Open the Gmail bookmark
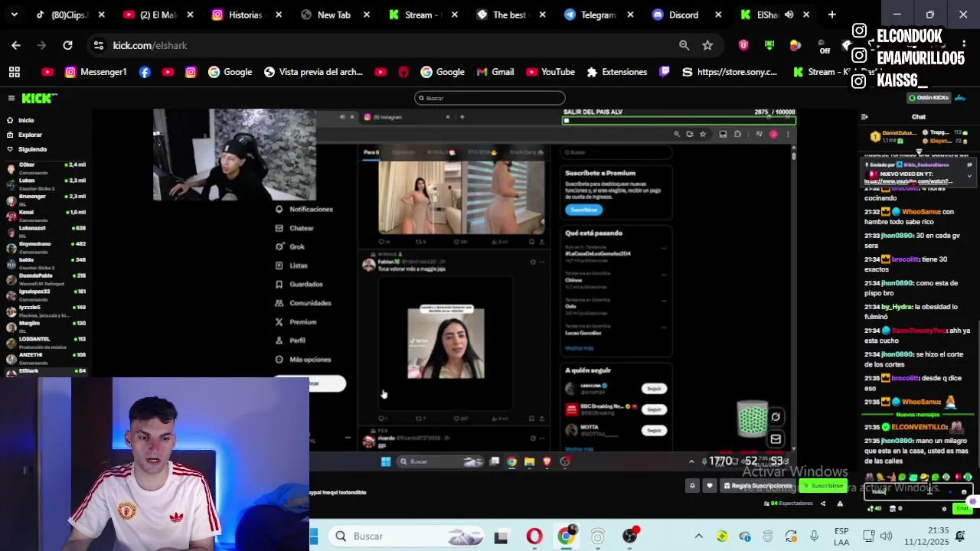Screen dimensions: 980x551 coord(495,72)
